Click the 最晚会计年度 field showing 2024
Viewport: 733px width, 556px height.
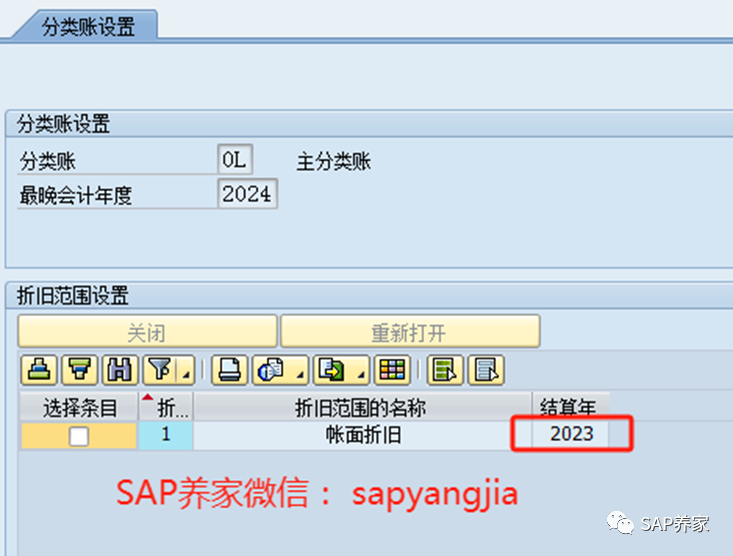tap(247, 194)
